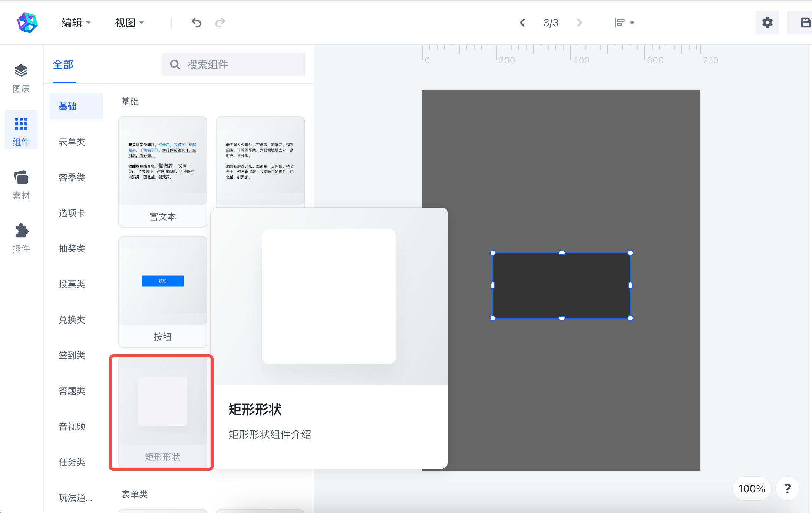The image size is (812, 513).
Task: Open the 编辑 menu
Action: (x=76, y=23)
